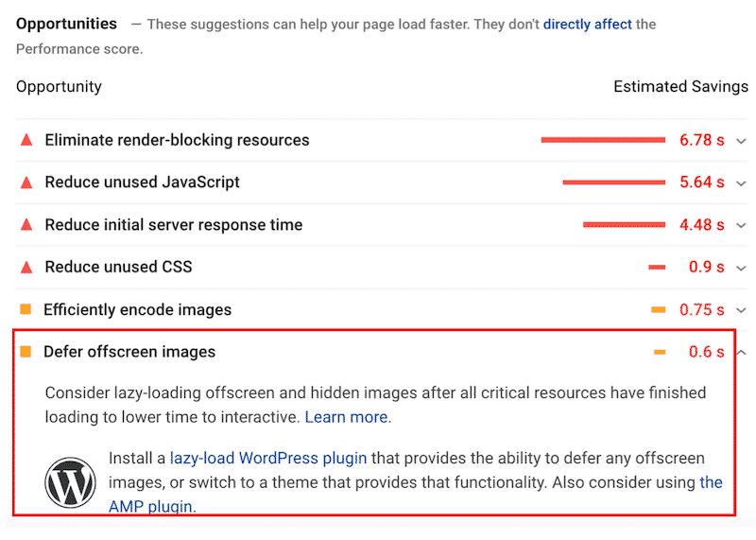The width and height of the screenshot is (756, 540).
Task: Click the 6.78 s savings bar
Action: tap(603, 140)
